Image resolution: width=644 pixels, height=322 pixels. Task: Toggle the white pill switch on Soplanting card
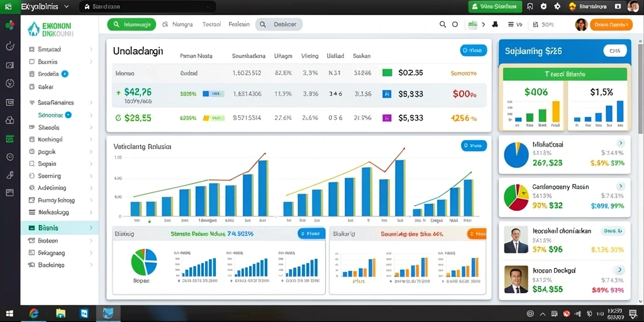coord(615,51)
